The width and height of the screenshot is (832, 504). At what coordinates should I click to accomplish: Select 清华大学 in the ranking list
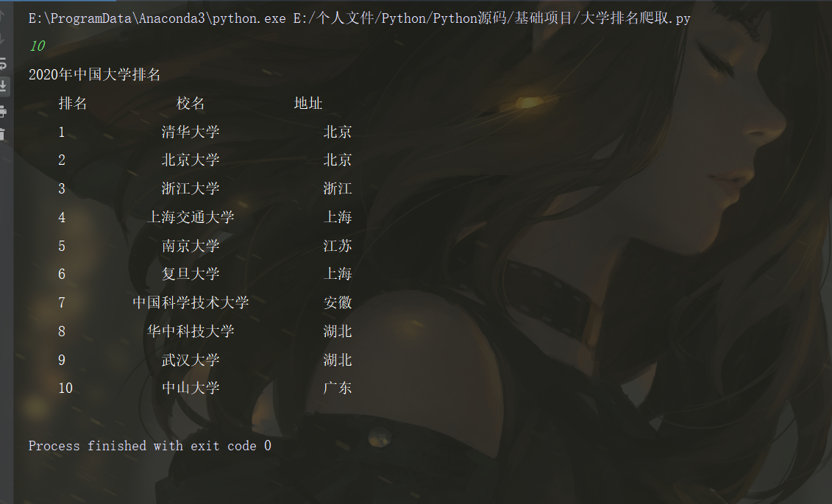tap(191, 132)
